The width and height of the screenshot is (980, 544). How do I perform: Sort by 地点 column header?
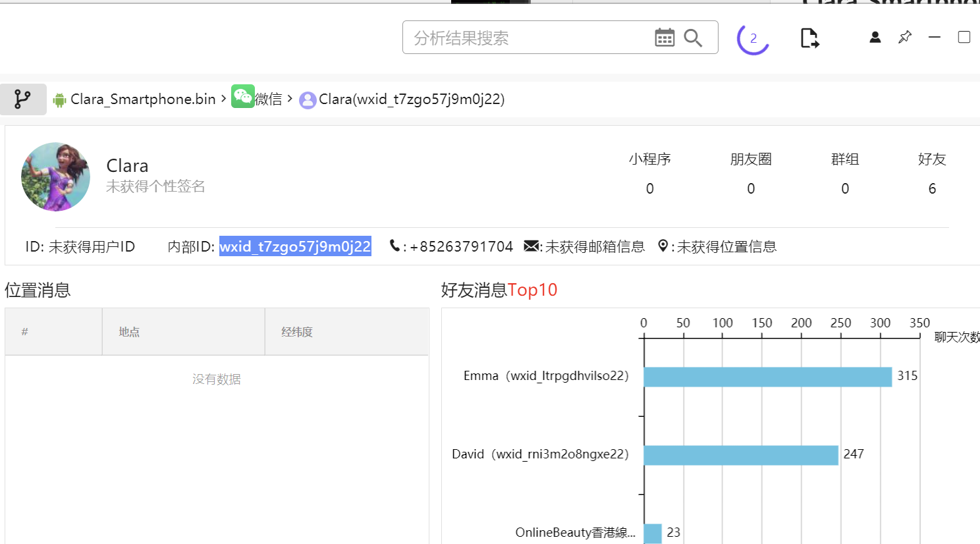[x=184, y=331]
